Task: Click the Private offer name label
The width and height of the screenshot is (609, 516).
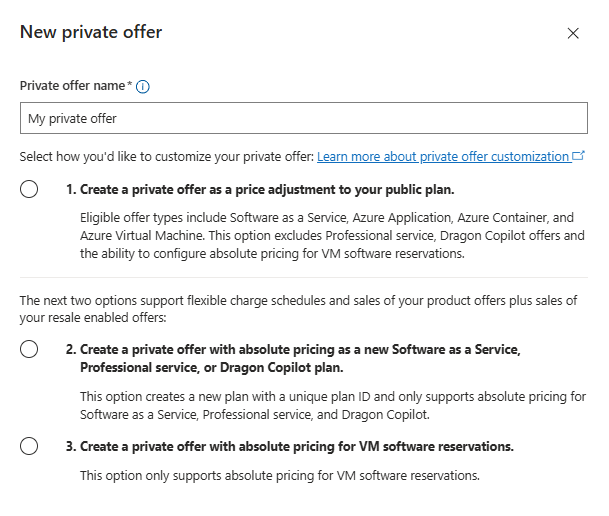Action: coord(73,85)
